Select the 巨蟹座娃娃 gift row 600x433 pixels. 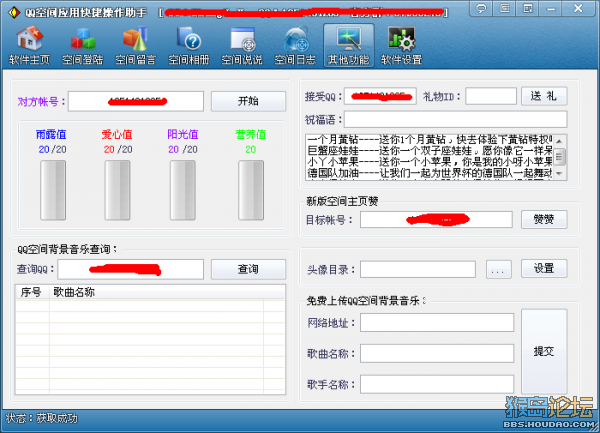429,151
